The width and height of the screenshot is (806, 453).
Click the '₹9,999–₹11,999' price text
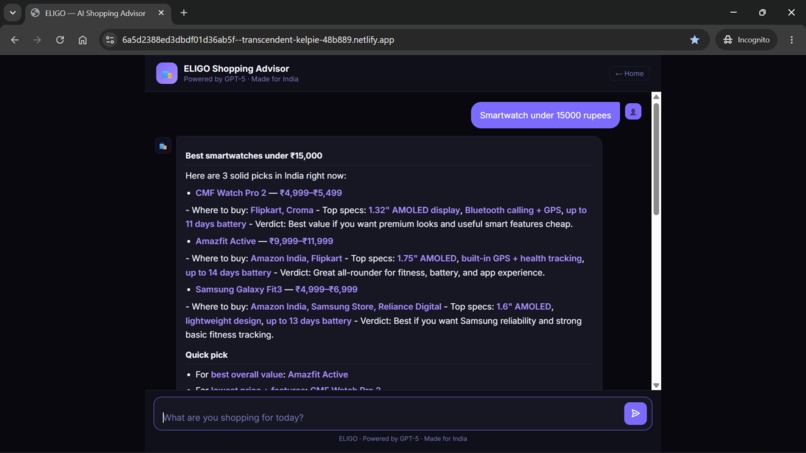301,241
